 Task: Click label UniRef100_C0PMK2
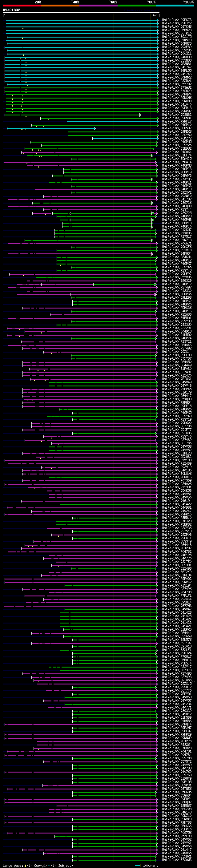coord(177,78)
